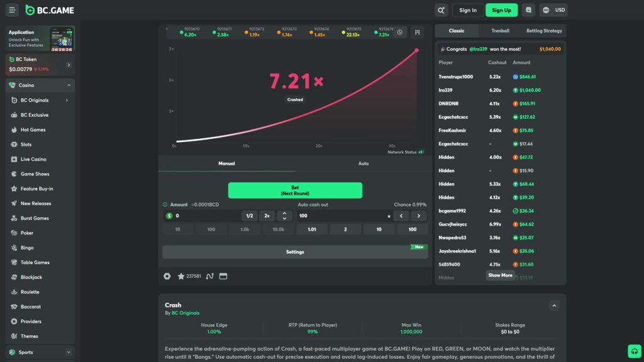Click the BC.GAME logo
Viewport: 644px width, 362px height.
click(50, 10)
